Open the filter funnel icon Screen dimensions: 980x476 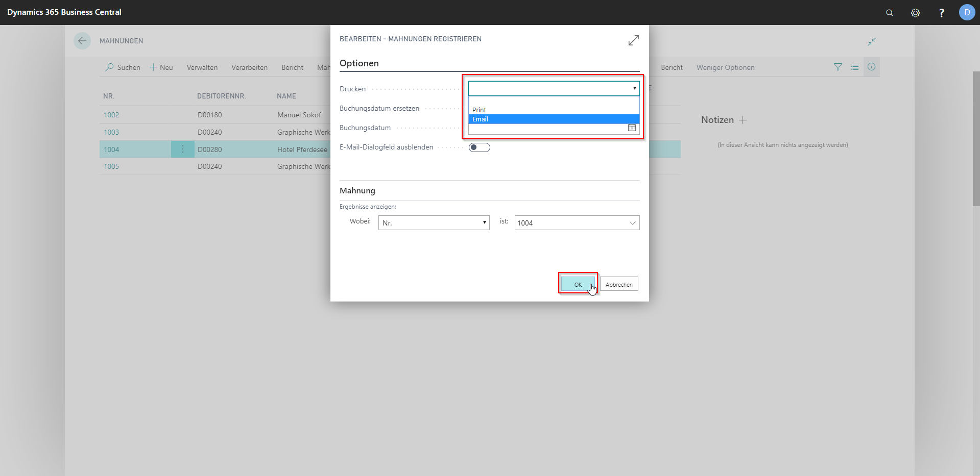coord(838,67)
